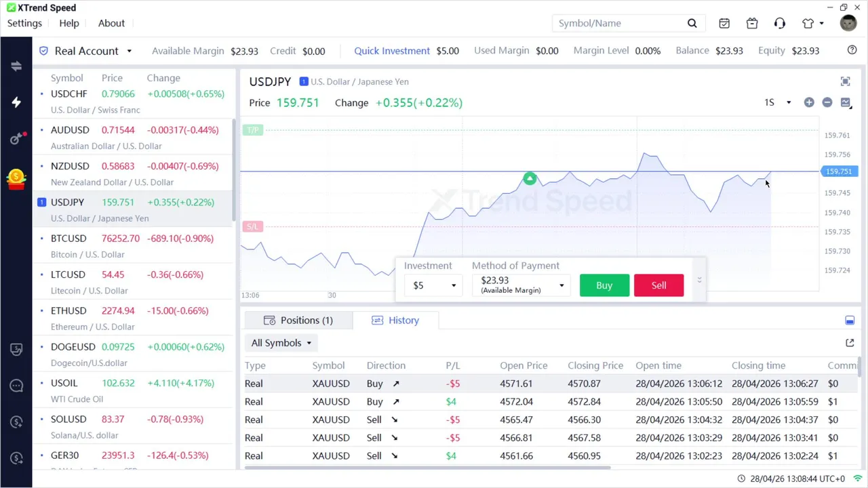Open the economic calendar icon
This screenshot has width=868, height=488.
[x=724, y=24]
